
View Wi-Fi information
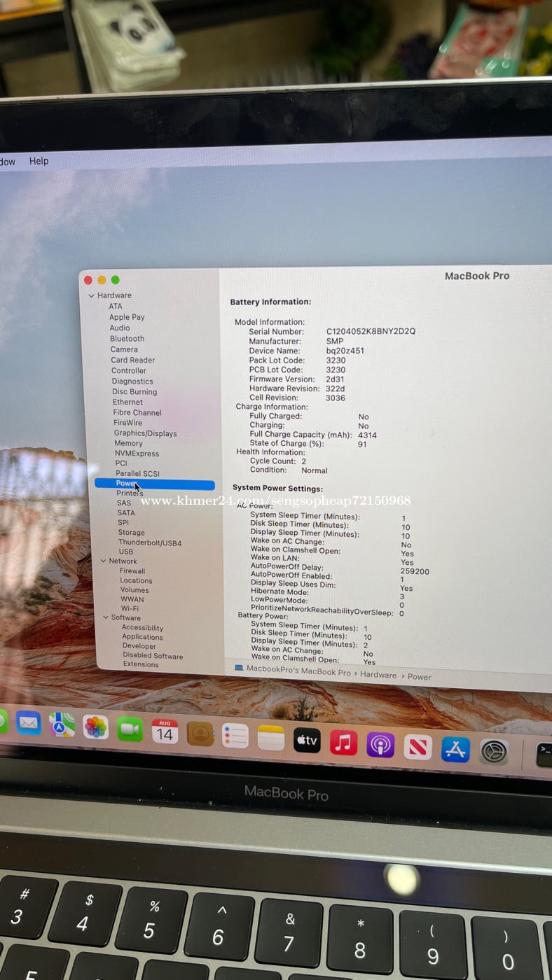click(x=130, y=608)
